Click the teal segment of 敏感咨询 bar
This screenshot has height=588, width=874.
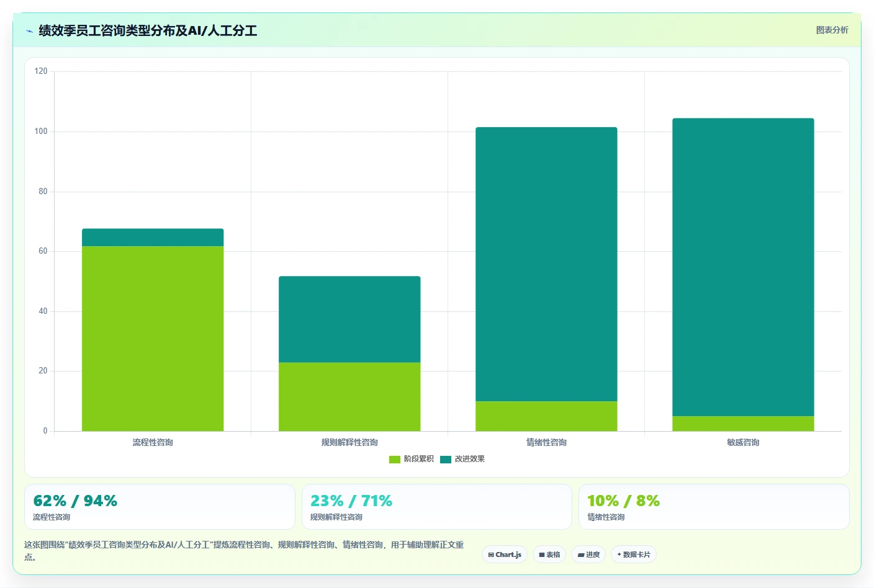[x=743, y=267]
